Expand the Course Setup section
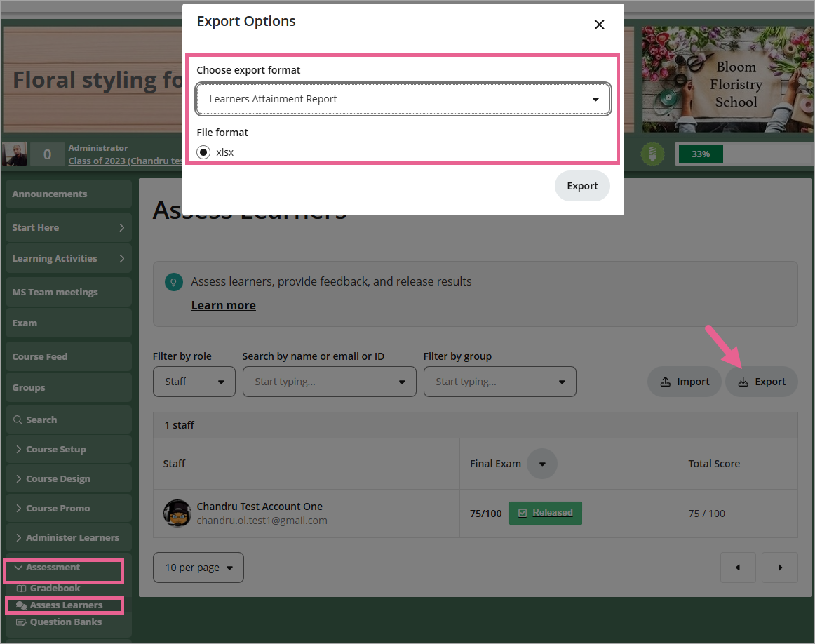Image resolution: width=815 pixels, height=644 pixels. click(x=55, y=449)
